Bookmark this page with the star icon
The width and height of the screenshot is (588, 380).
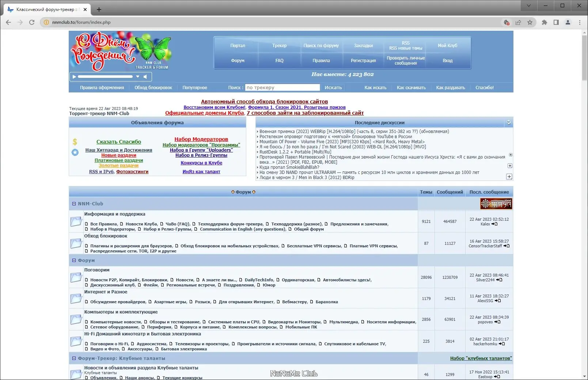530,22
